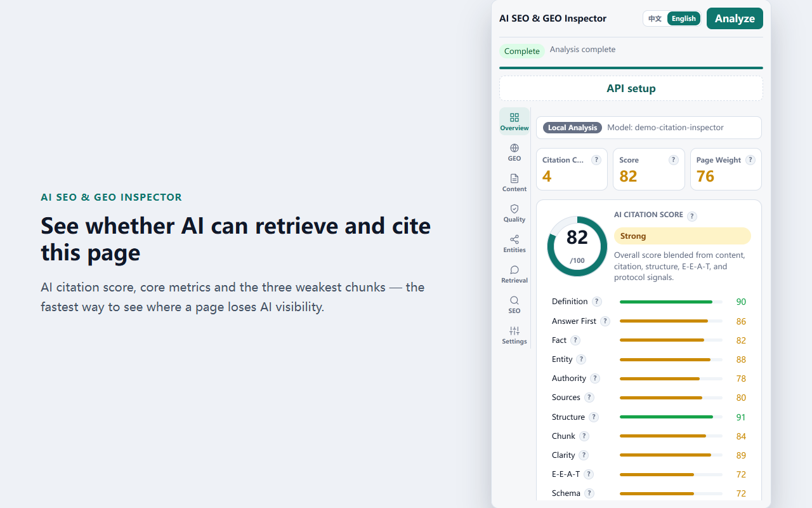The width and height of the screenshot is (812, 508).
Task: Click help icon on Citation card
Action: (596, 160)
